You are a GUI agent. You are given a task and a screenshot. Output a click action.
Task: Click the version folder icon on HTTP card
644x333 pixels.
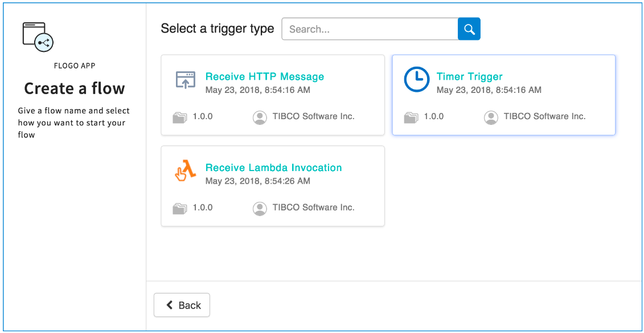click(x=179, y=117)
